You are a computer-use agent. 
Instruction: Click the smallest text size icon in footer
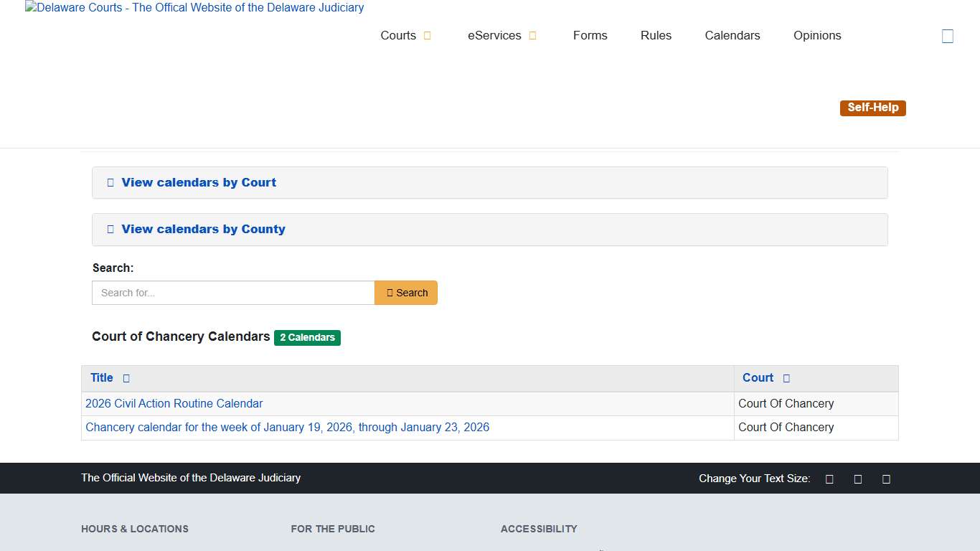point(829,479)
